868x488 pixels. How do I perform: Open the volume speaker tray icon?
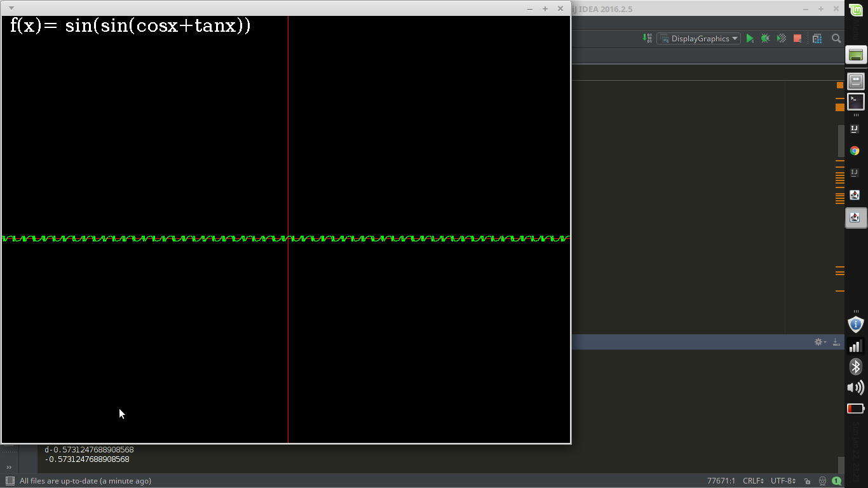coord(856,388)
